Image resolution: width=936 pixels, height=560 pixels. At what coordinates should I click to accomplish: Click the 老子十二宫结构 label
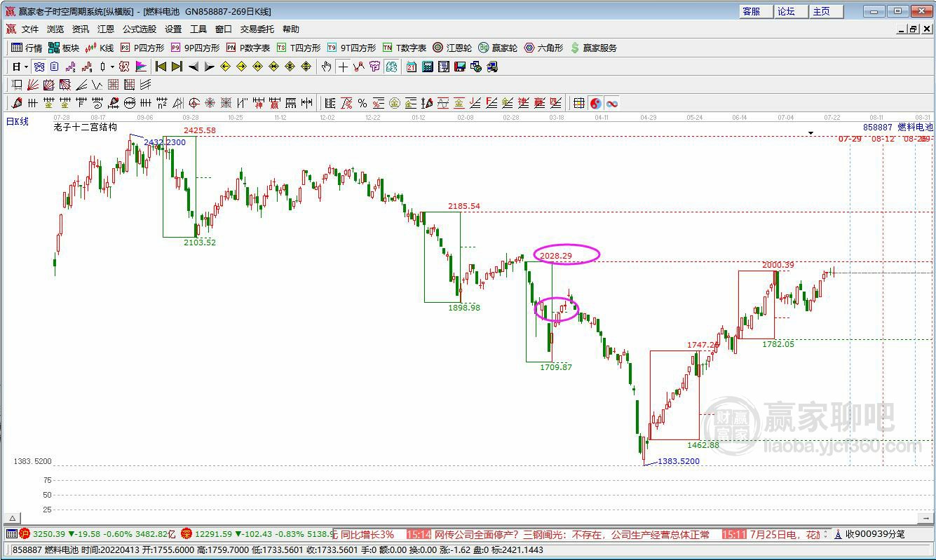85,128
